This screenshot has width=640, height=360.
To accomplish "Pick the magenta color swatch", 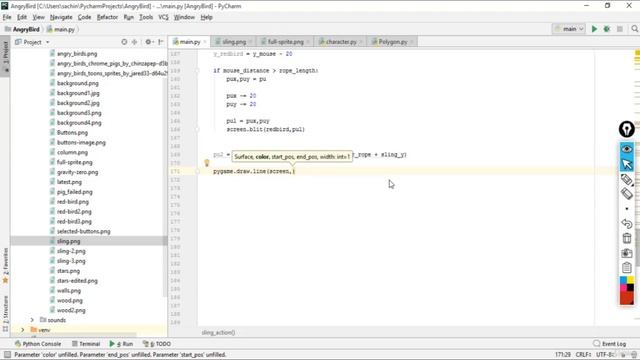I will pyautogui.click(x=623, y=287).
